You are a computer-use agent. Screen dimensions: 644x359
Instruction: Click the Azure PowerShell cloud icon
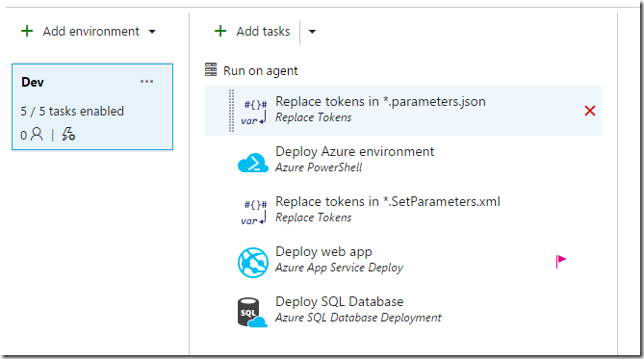click(x=253, y=162)
